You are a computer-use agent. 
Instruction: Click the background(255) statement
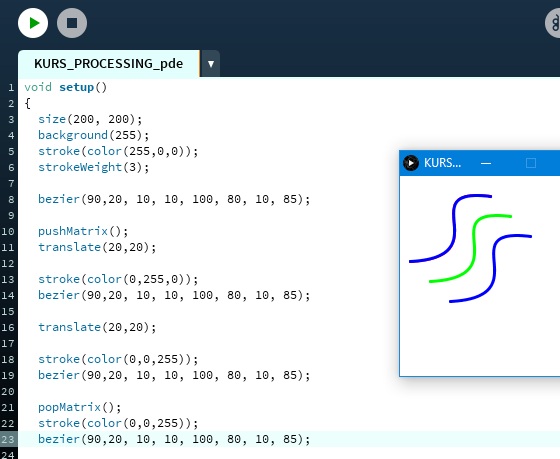[x=94, y=135]
